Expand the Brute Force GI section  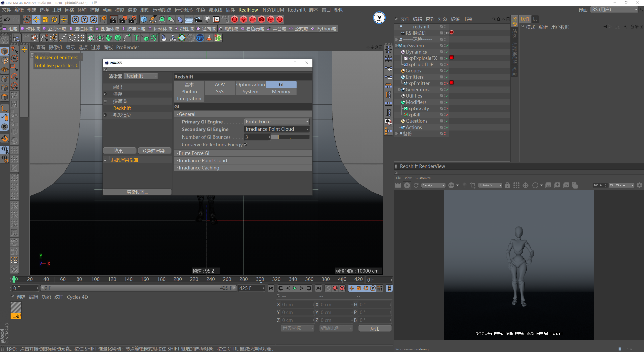(x=194, y=153)
